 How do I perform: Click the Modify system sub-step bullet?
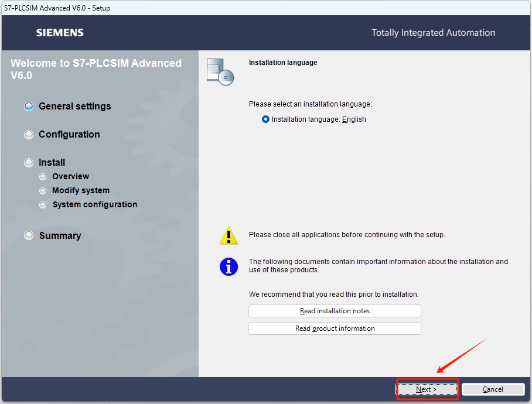[42, 191]
